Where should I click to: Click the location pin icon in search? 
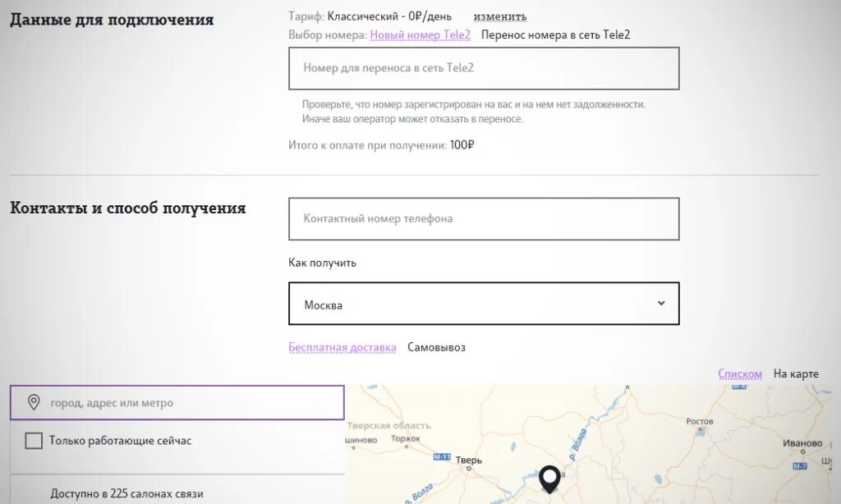(x=34, y=402)
